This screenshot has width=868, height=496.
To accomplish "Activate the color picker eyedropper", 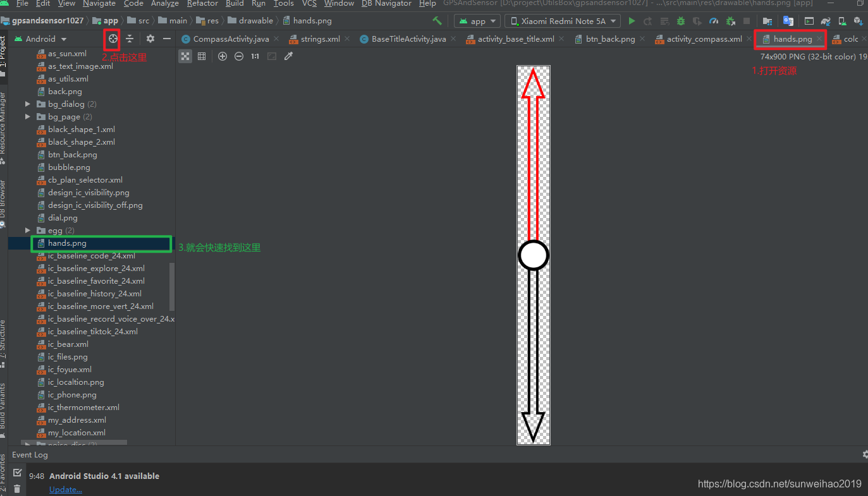I will [x=289, y=56].
